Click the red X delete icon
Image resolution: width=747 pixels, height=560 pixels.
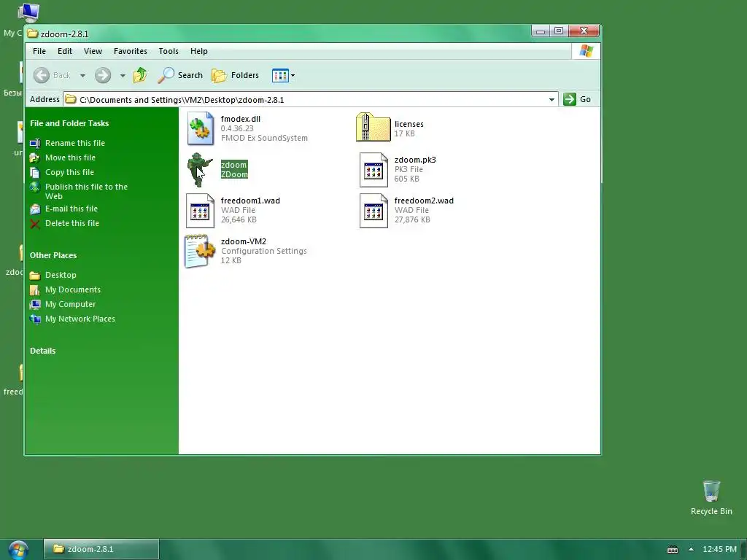coord(35,224)
